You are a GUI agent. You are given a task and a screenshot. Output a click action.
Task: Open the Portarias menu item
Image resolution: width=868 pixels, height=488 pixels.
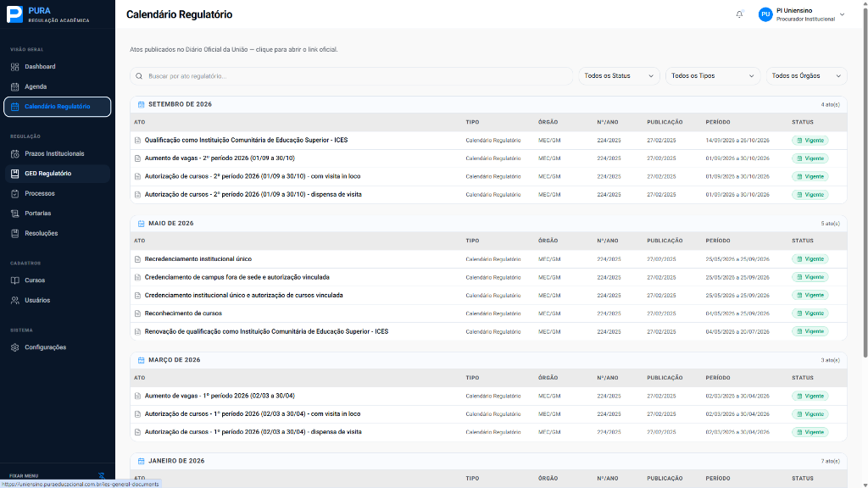58,213
